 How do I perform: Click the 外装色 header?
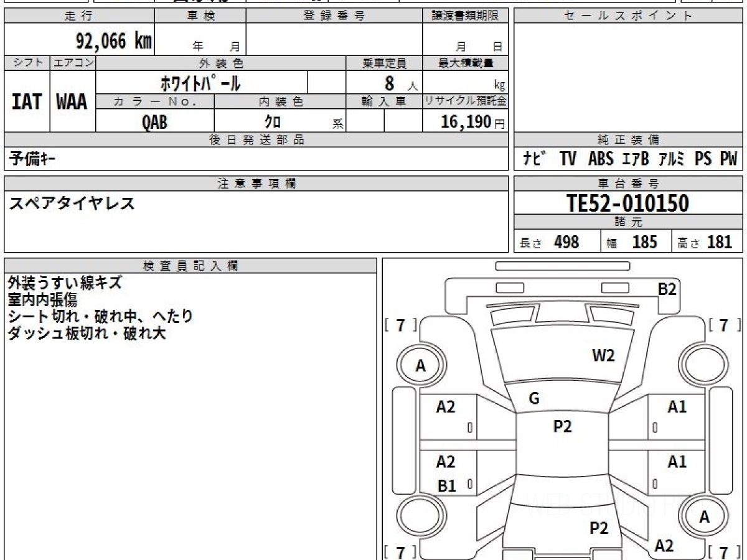[221, 63]
